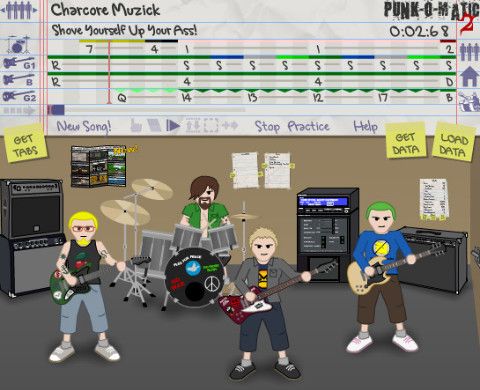Select drum pattern 4 in drum track
The height and width of the screenshot is (390, 480).
coord(154,49)
